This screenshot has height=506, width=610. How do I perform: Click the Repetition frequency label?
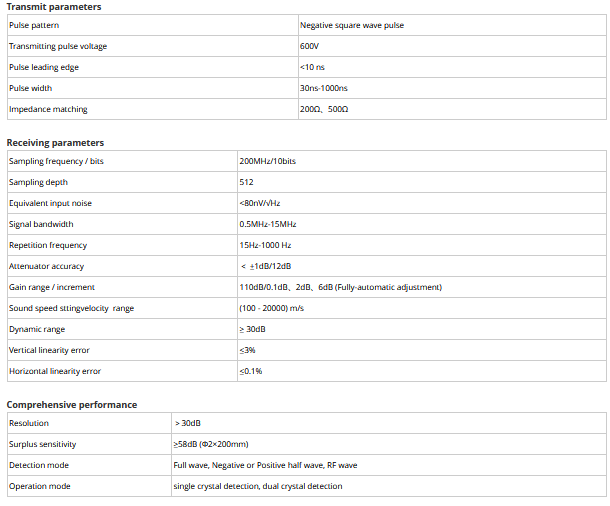click(x=48, y=245)
